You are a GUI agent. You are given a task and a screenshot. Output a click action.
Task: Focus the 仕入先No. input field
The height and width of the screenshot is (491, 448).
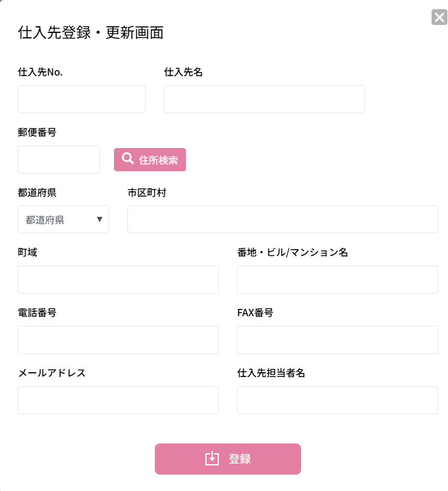(82, 99)
